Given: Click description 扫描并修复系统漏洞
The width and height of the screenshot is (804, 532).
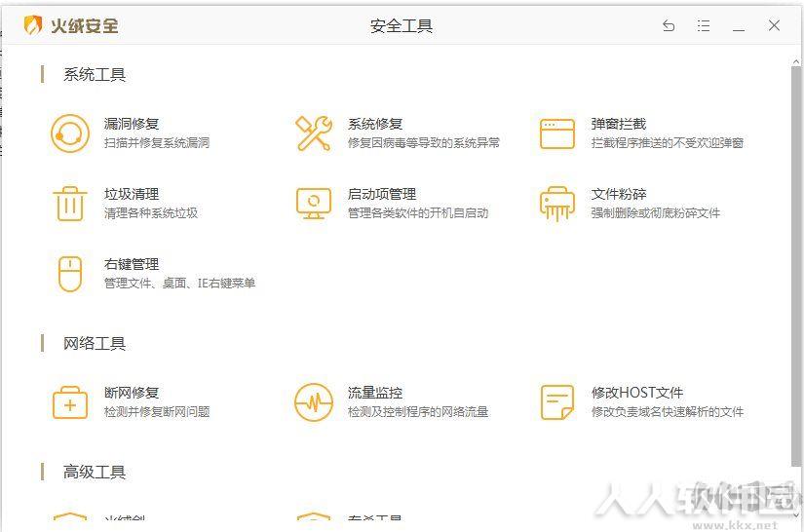Looking at the screenshot, I should (156, 142).
